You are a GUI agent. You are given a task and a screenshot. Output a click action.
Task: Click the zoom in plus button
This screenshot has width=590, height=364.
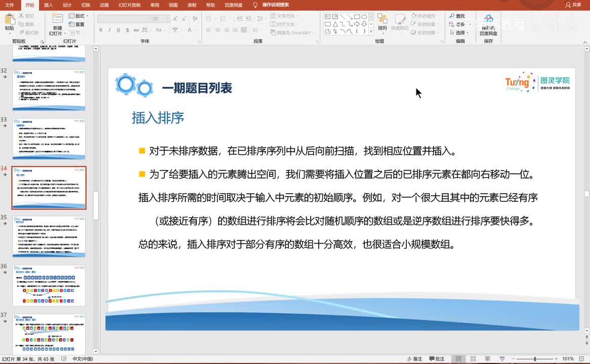pyautogui.click(x=556, y=359)
